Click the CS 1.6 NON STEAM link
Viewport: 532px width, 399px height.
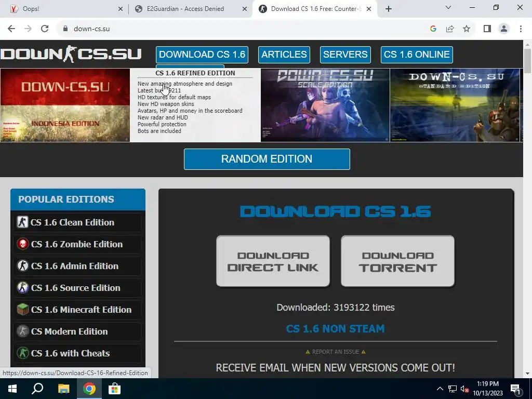[335, 328]
